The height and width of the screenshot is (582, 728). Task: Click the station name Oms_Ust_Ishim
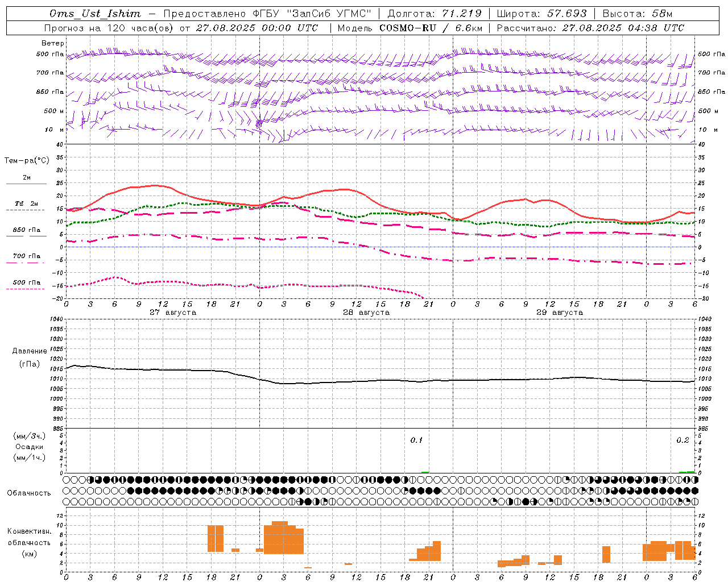click(94, 14)
